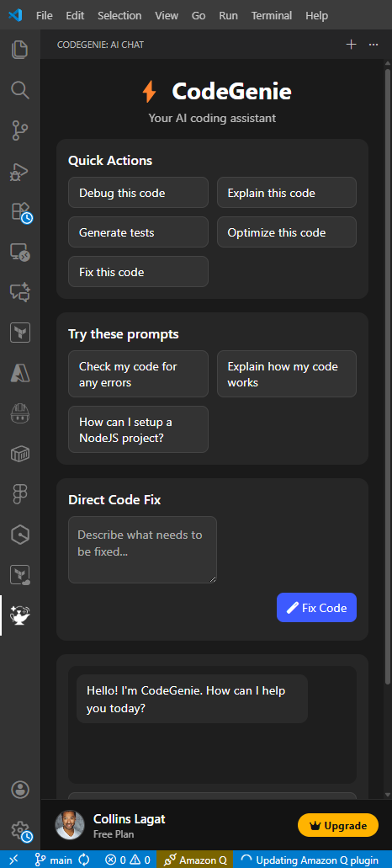This screenshot has height=868, width=392.
Task: Click the Optimize this code quick action
Action: (x=286, y=232)
